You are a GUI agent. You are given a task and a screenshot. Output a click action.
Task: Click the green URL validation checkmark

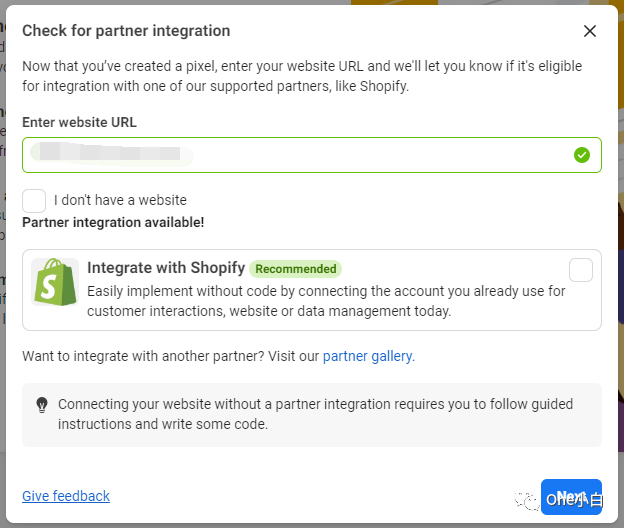582,155
